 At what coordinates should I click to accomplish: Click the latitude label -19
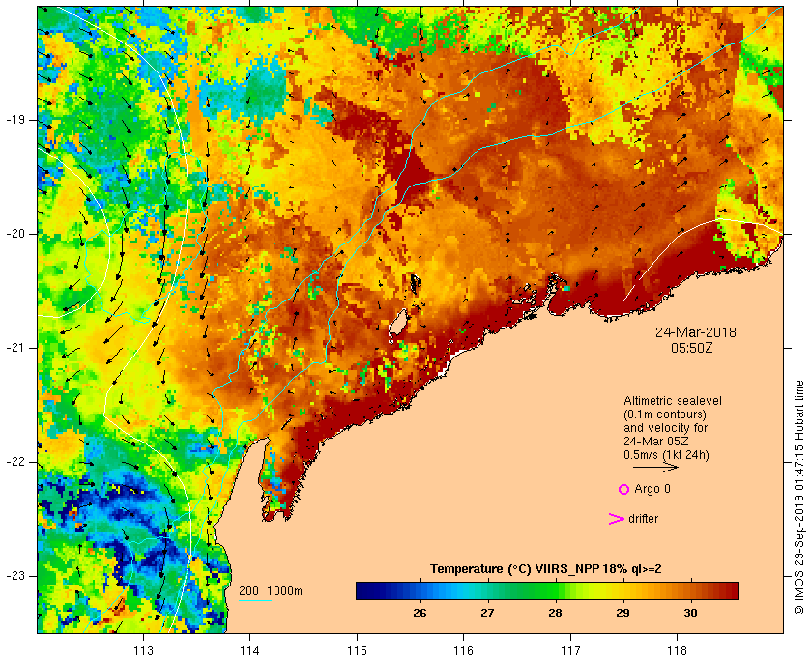coord(14,120)
